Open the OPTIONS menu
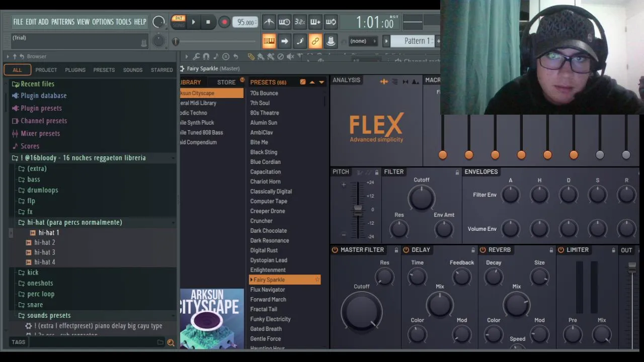Image resolution: width=644 pixels, height=362 pixels. tap(103, 22)
